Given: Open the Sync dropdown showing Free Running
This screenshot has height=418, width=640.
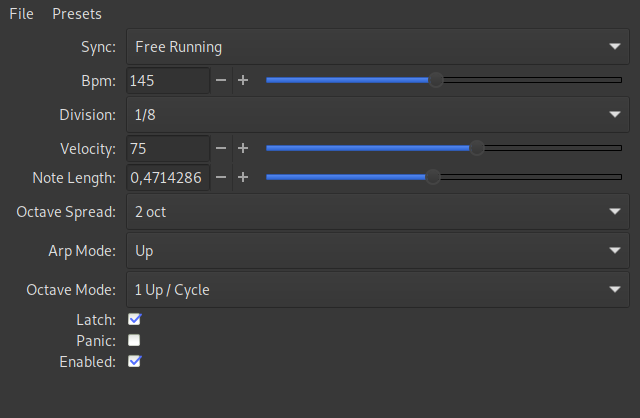Looking at the screenshot, I should [377, 46].
